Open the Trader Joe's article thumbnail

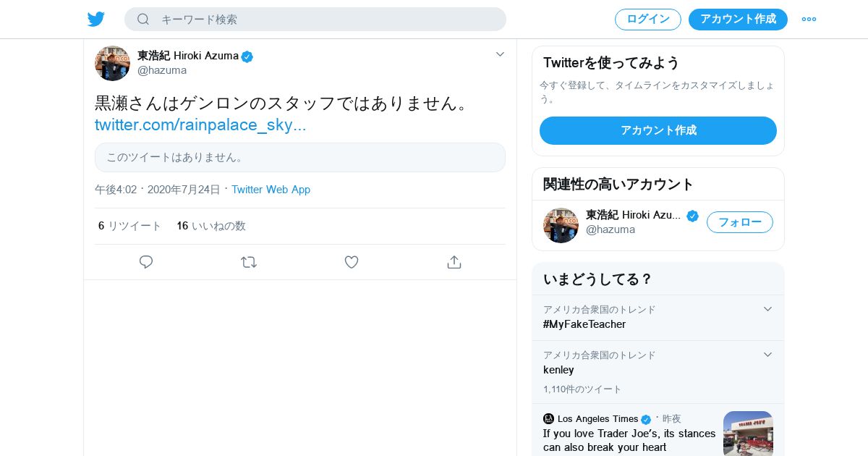pyautogui.click(x=748, y=434)
